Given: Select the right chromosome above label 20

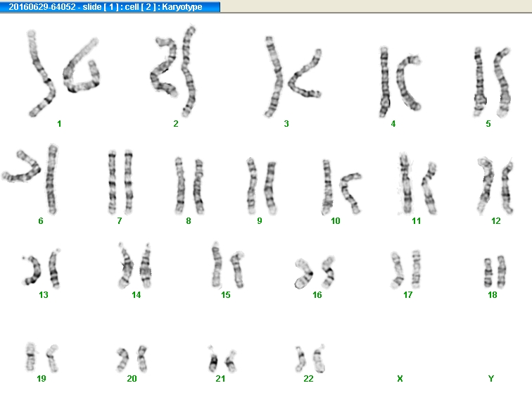Looking at the screenshot, I should point(142,359).
